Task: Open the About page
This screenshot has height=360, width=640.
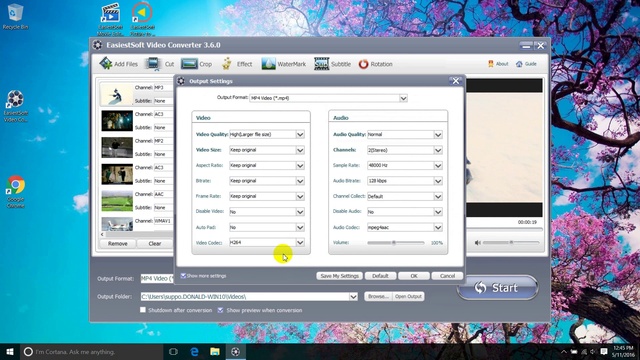Action: click(498, 64)
